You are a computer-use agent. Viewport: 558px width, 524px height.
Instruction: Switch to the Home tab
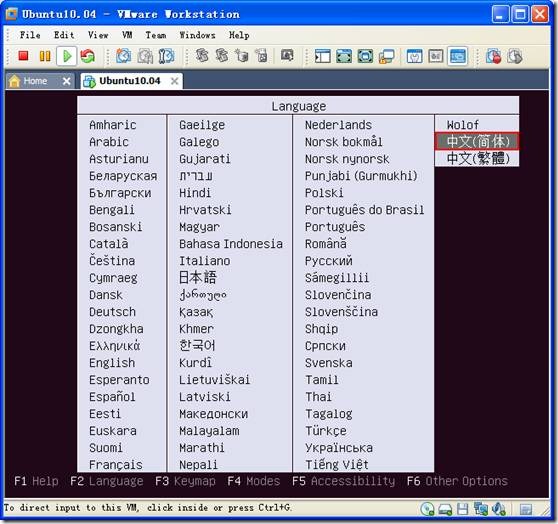(x=35, y=81)
